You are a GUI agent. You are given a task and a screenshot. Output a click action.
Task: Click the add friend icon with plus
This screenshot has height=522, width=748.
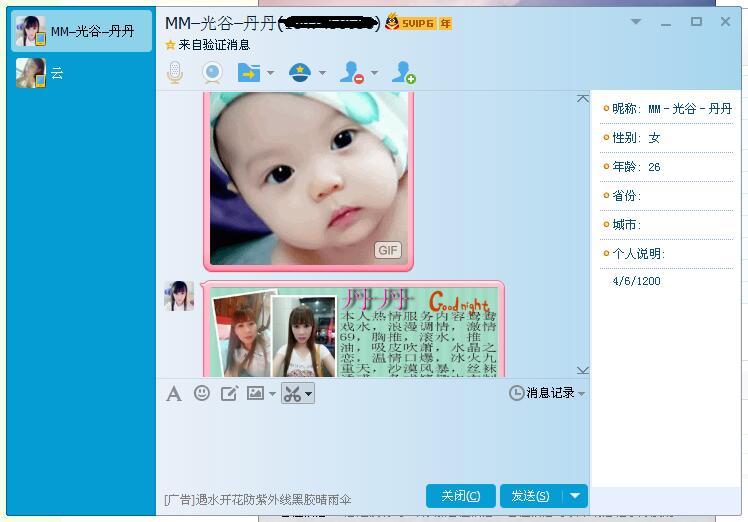[x=403, y=73]
